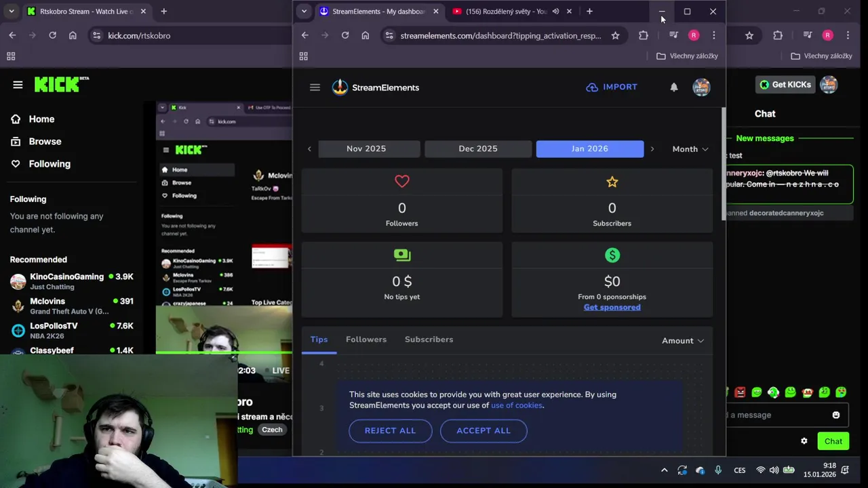The image size is (868, 488).
Task: Open apps grid in StreamElements bookmarks bar
Action: tap(304, 56)
